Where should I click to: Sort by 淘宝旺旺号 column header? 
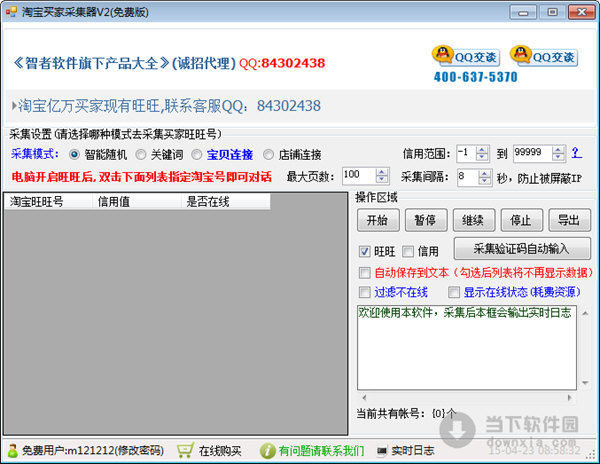tap(48, 201)
